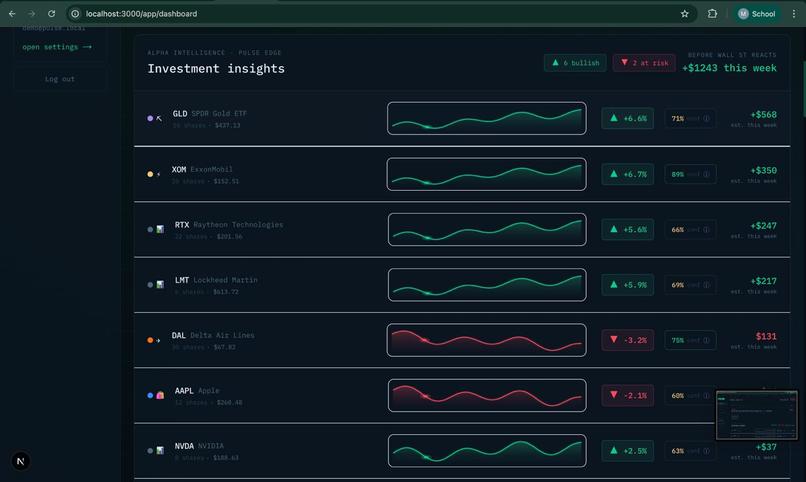Select the blue dot beside AAPL
The width and height of the screenshot is (806, 482).
pos(150,395)
